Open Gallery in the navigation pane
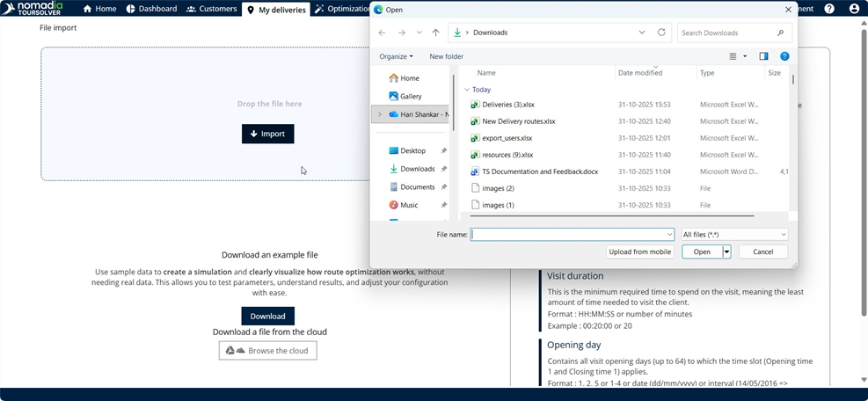Image resolution: width=868 pixels, height=401 pixels. point(411,96)
